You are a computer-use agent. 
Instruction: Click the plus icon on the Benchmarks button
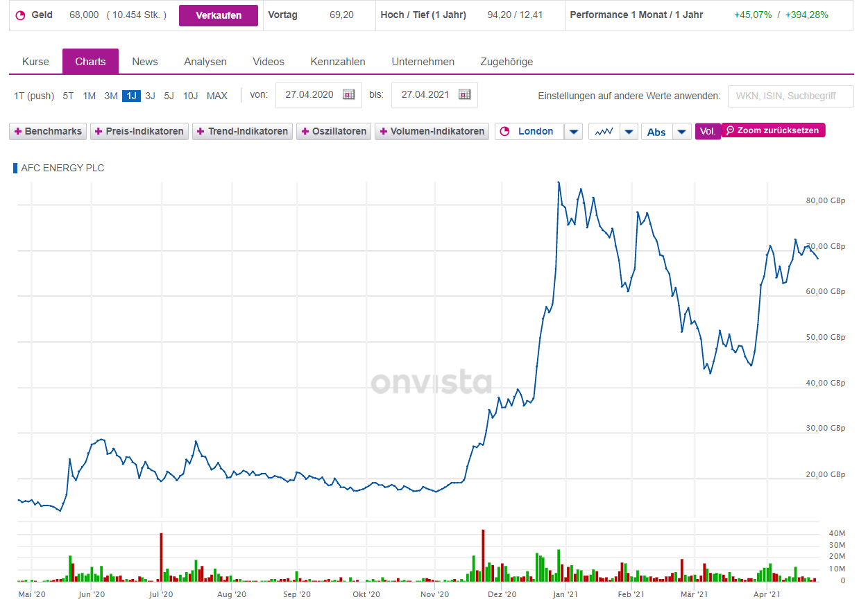pyautogui.click(x=17, y=131)
